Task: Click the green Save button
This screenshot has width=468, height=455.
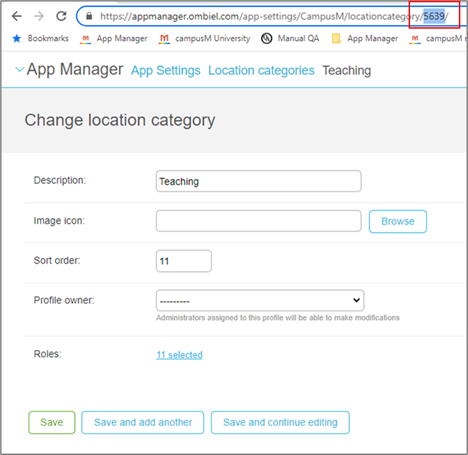Action: 52,422
